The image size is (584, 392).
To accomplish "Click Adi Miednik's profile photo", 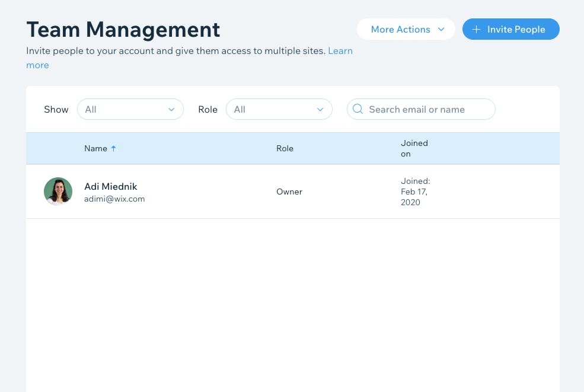I will [x=58, y=192].
